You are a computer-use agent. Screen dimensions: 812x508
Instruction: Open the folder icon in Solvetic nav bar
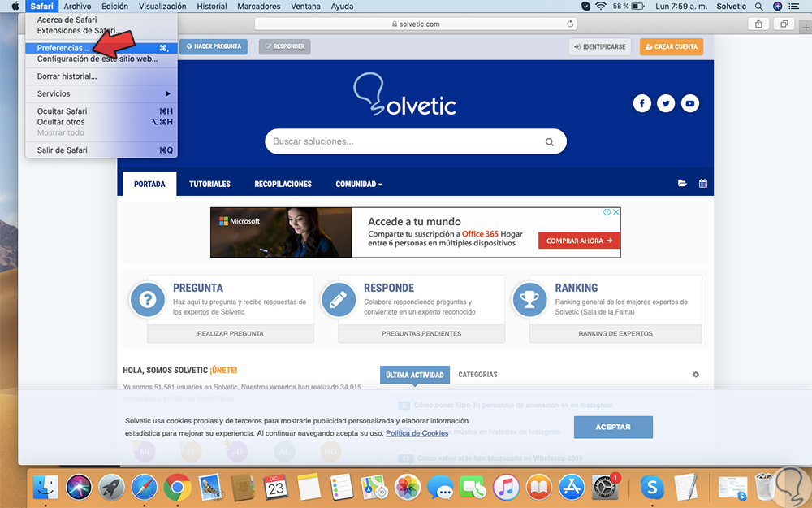coord(682,183)
